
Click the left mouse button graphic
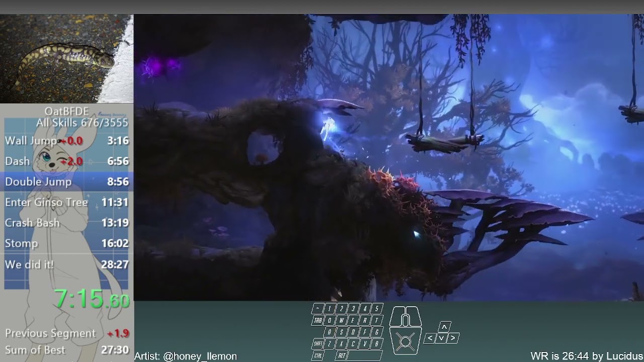point(396,316)
